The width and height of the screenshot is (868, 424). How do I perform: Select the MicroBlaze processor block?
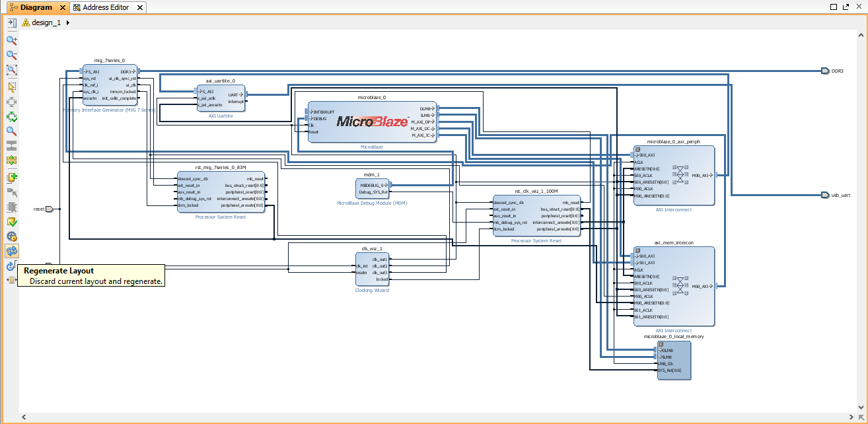[x=373, y=122]
